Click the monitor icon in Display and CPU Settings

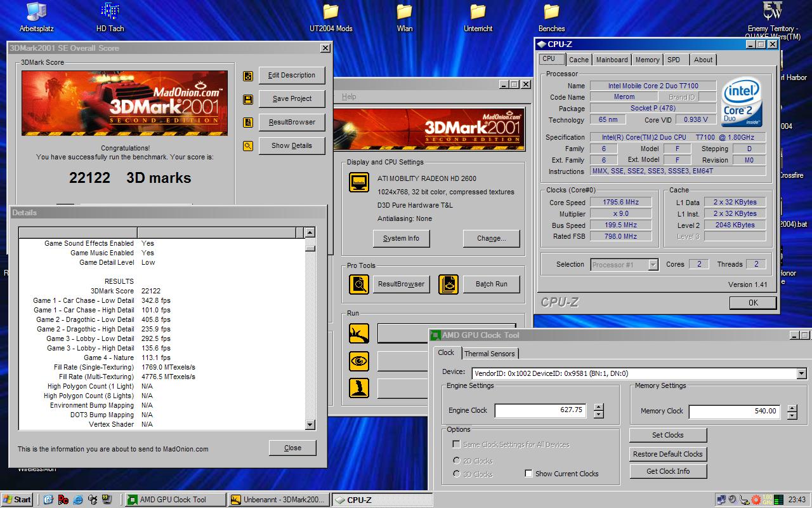[359, 182]
